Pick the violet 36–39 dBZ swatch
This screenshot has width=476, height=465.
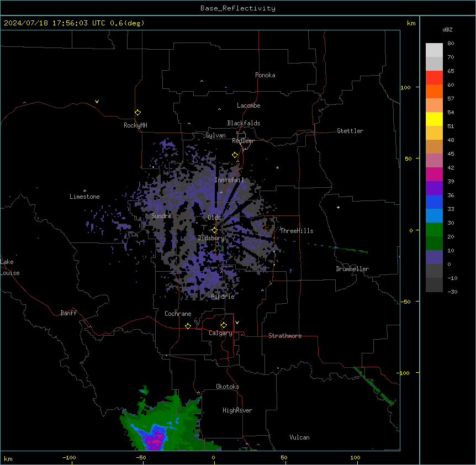[x=434, y=188]
